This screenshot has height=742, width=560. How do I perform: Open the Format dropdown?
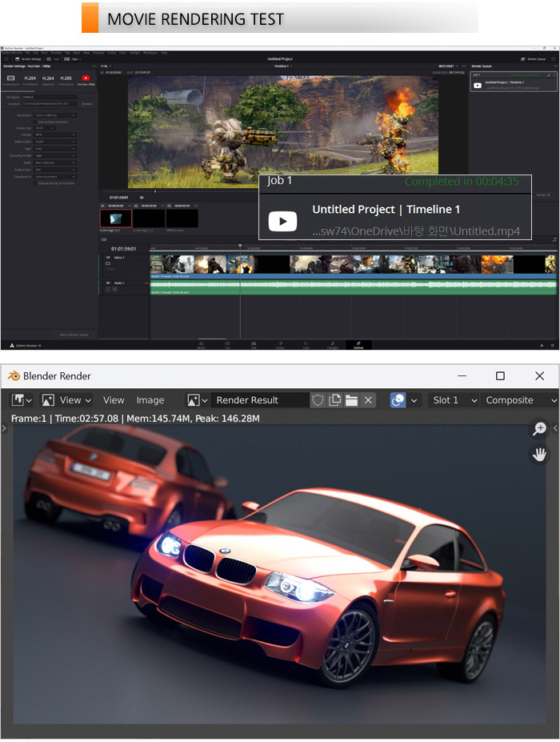[x=55, y=134]
